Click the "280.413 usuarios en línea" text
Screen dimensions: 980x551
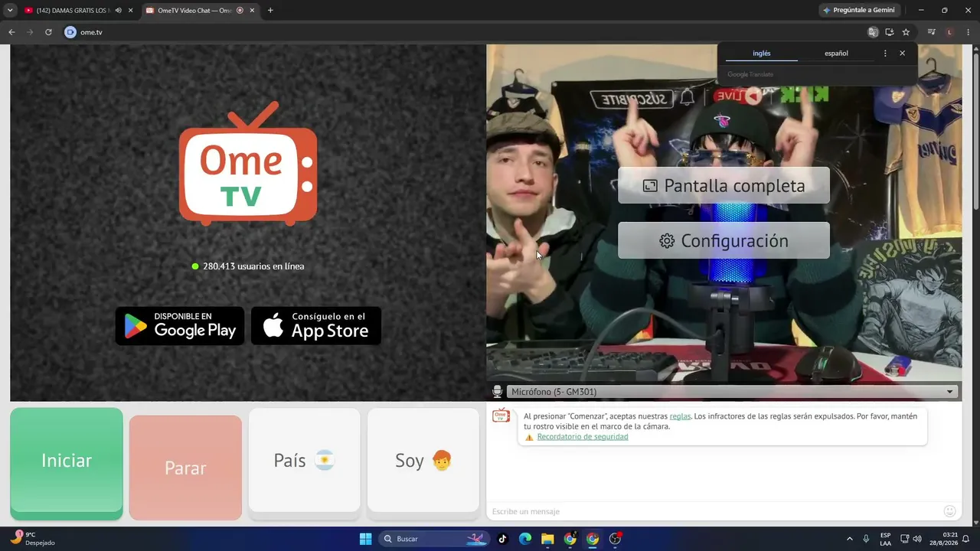253,266
